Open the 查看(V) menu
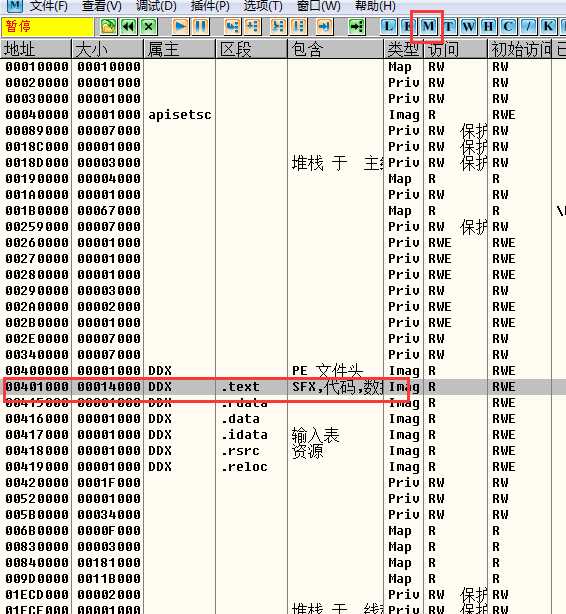 (102, 6)
